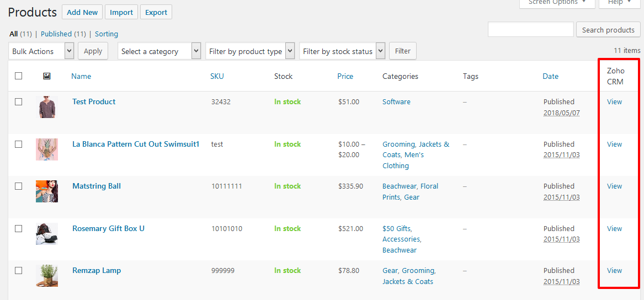Open the Matstring Ball thumbnail

47,191
